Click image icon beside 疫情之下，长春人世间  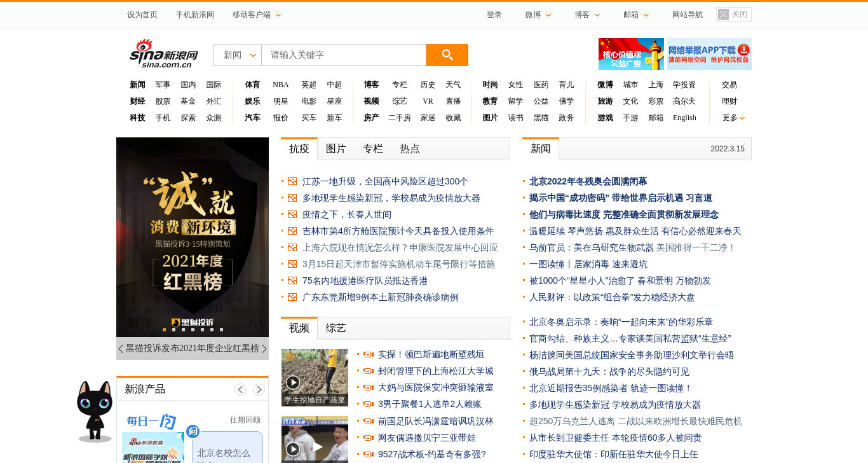click(x=292, y=214)
